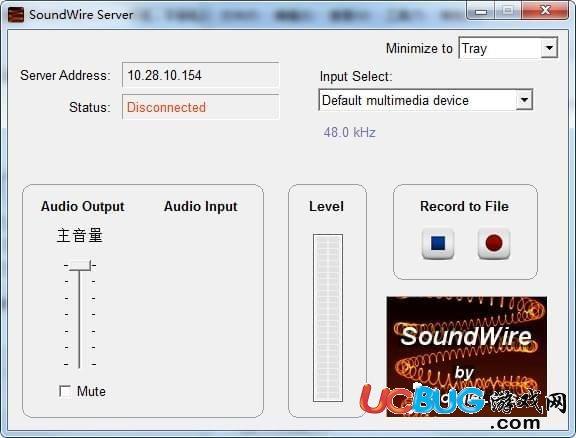Enable the Mute checkbox
This screenshot has width=576, height=438.
(65, 391)
